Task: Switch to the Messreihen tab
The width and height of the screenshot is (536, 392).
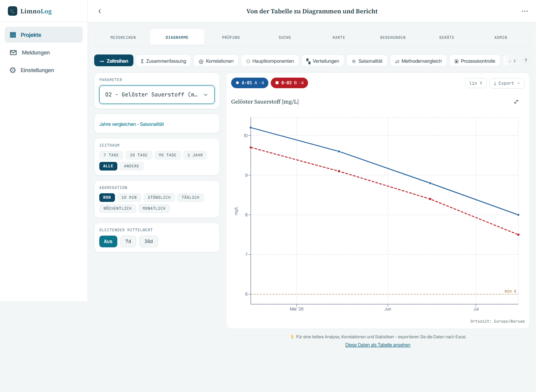Action: tap(123, 37)
